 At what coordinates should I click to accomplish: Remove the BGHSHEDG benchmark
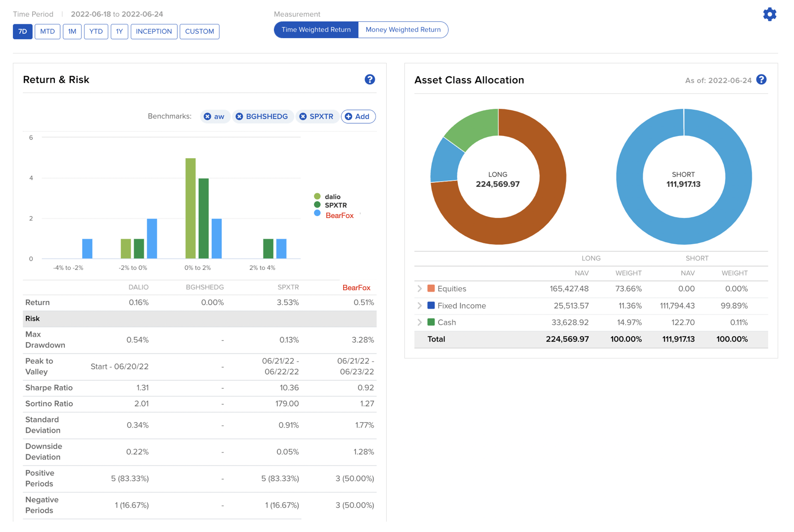point(239,117)
